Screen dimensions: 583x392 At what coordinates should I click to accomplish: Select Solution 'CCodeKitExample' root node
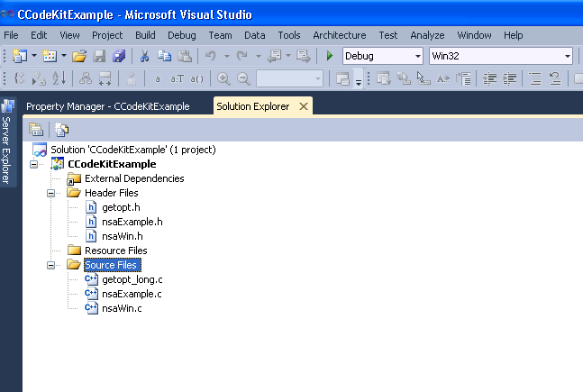pos(132,150)
